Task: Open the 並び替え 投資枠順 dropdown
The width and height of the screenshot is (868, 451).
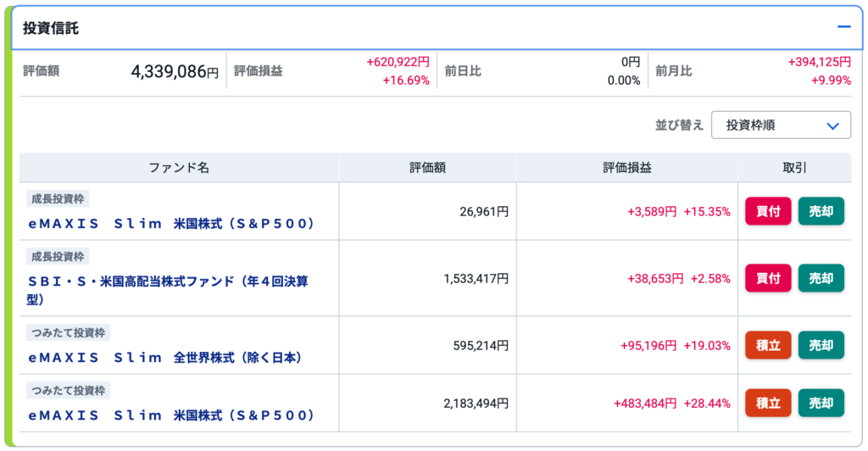Action: click(781, 125)
